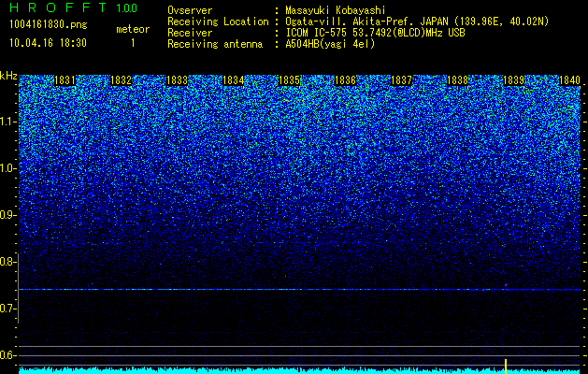Select the location Ogata-vill. Akita-Pref. JAPAN text
This screenshot has height=374, width=588.
366,22
